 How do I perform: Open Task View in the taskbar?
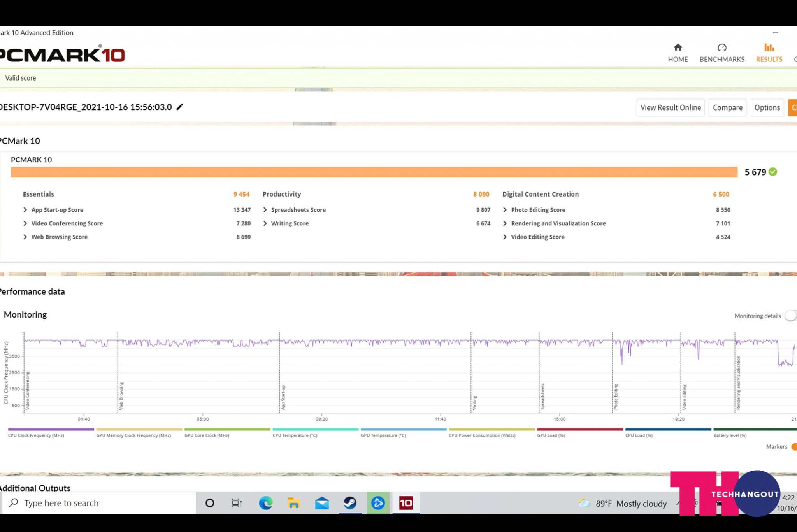pos(237,503)
